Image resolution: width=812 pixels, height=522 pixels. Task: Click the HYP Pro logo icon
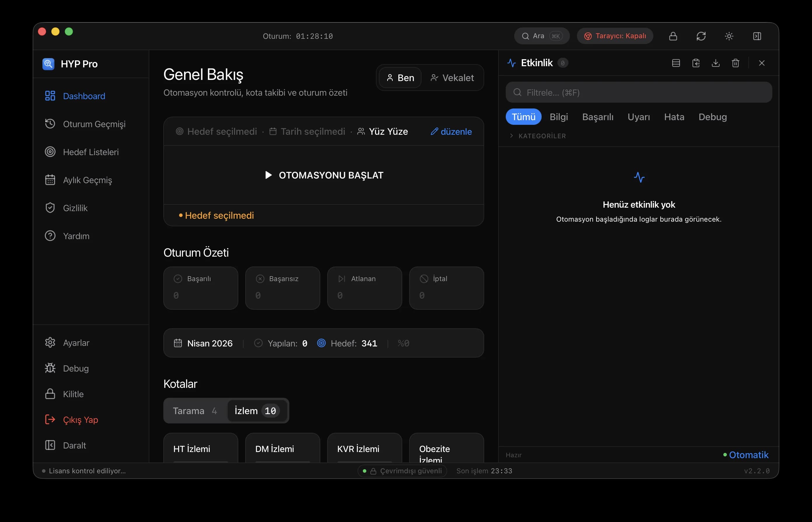click(48, 64)
